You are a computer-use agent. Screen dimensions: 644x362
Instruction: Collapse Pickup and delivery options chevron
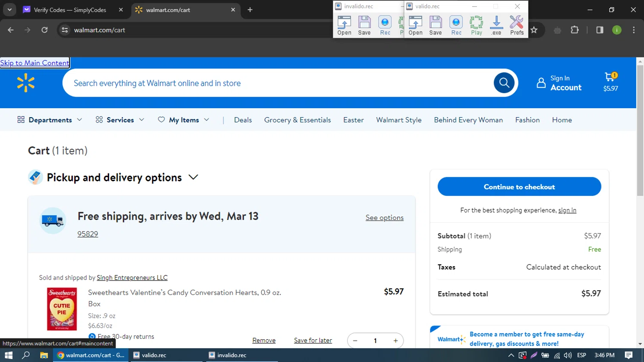coord(193,177)
